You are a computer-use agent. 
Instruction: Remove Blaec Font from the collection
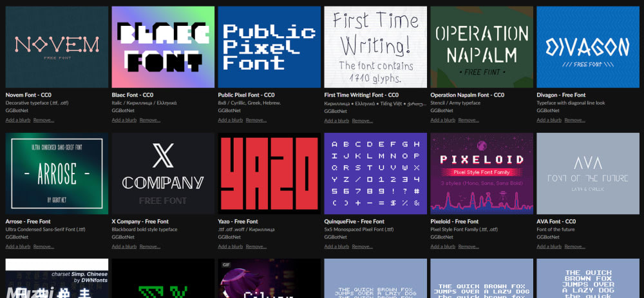(x=150, y=120)
